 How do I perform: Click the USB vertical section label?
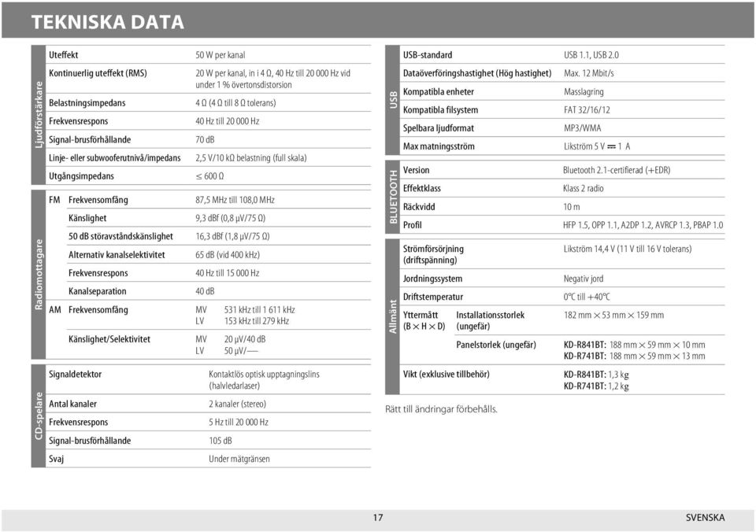393,100
